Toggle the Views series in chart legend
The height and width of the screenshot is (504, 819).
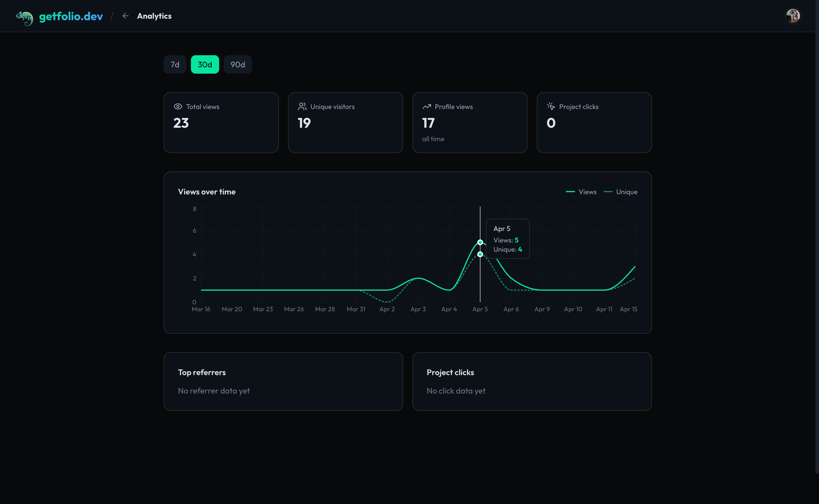[581, 192]
